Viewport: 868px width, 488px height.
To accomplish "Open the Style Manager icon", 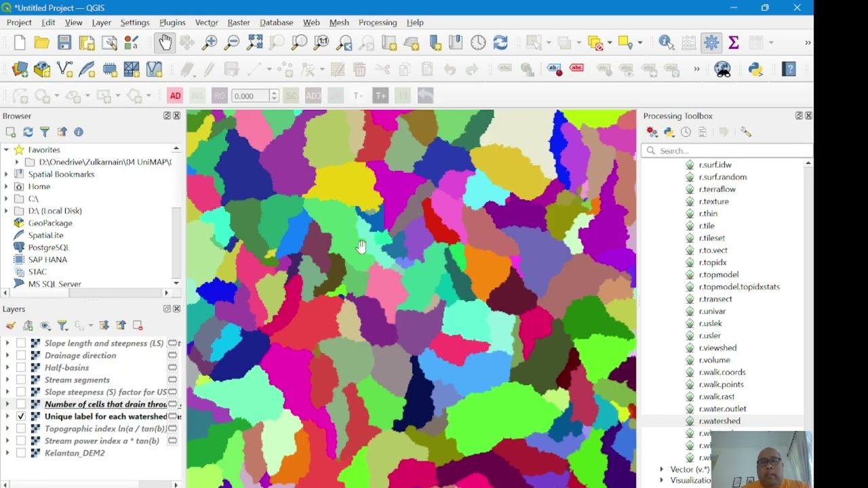I will 132,43.
